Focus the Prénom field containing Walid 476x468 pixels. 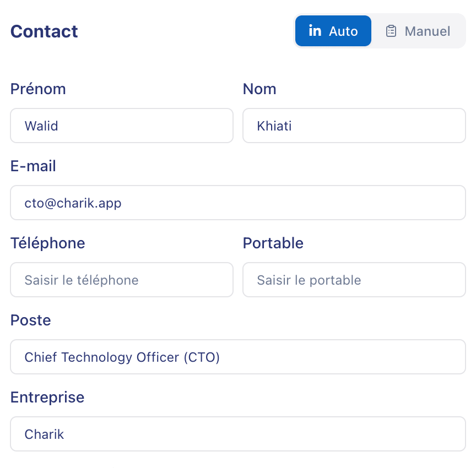(x=122, y=126)
